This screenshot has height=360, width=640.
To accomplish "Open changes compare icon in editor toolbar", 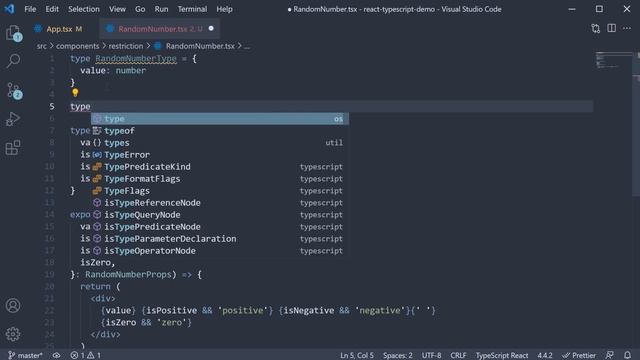I will pos(596,28).
